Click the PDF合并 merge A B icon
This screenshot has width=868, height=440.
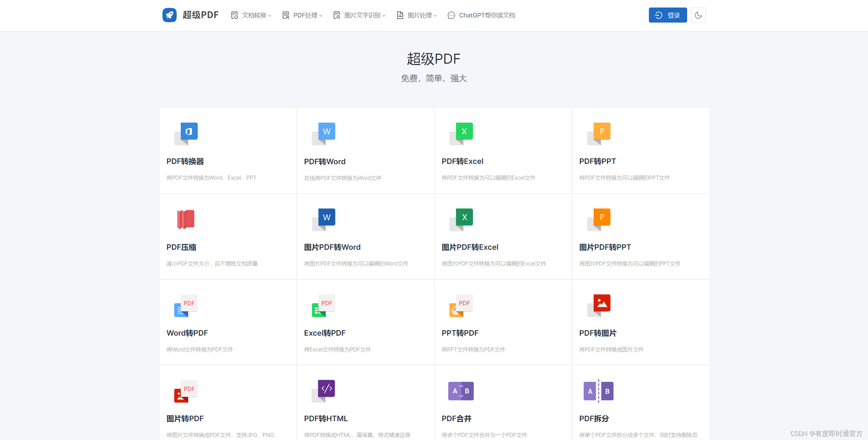coord(461,391)
